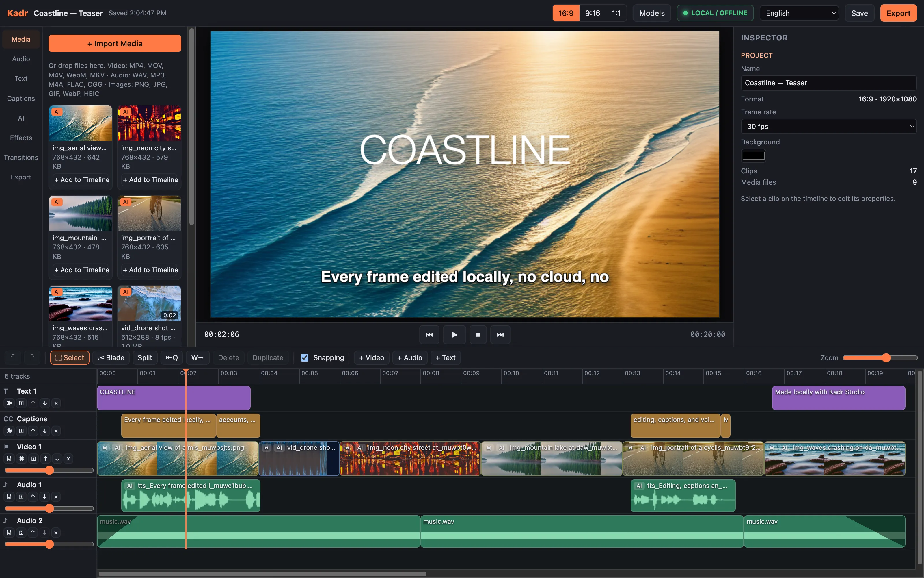924x578 pixels.
Task: Move Captions track up
Action: pyautogui.click(x=33, y=431)
